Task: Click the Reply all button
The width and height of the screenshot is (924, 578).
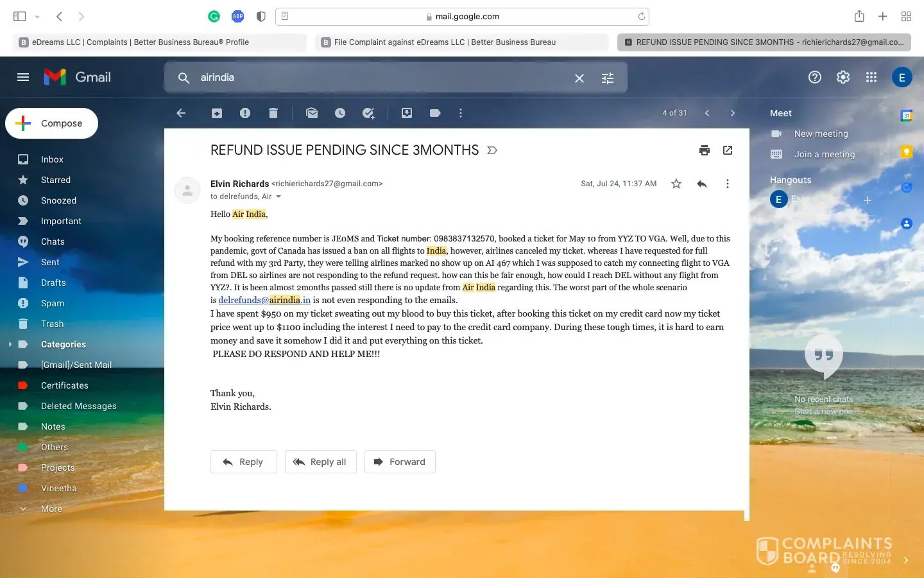Action: pos(320,462)
